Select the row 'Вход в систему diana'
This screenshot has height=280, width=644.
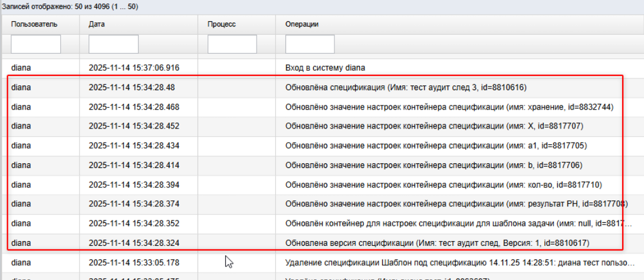click(322, 68)
